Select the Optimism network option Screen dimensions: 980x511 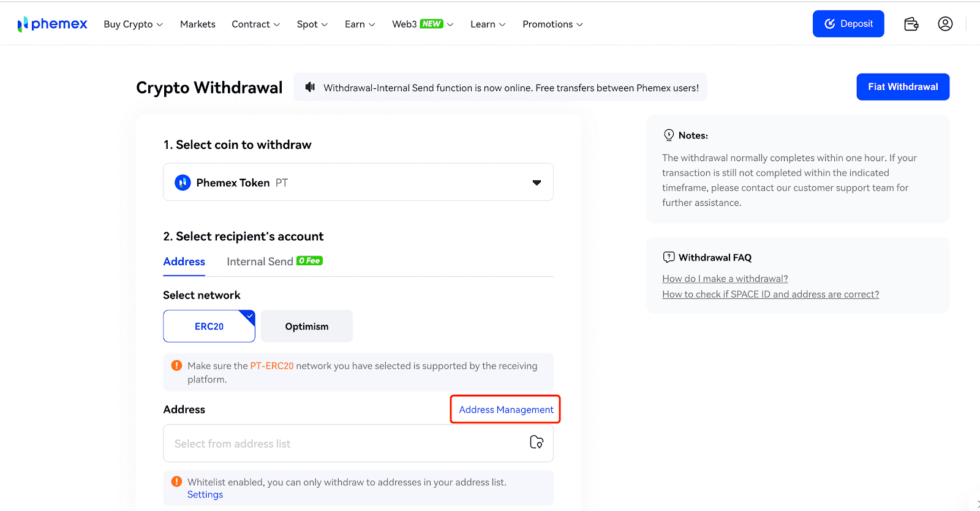click(307, 327)
